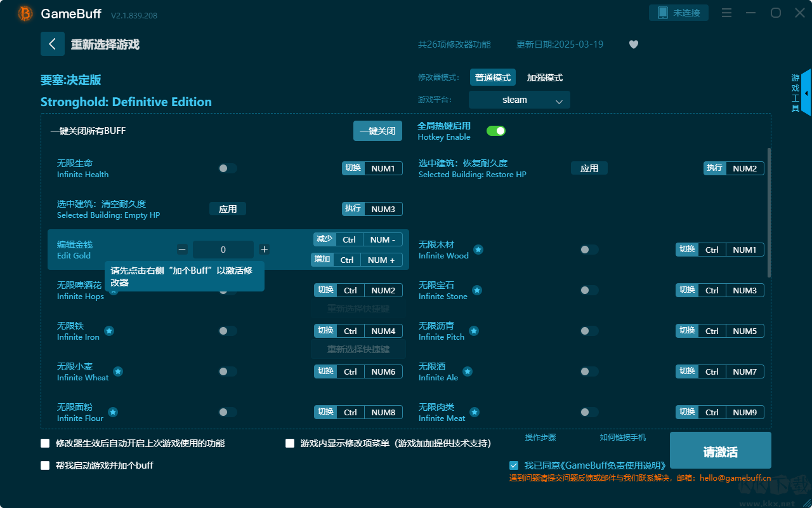The width and height of the screenshot is (812, 508).
Task: Click the phone not-connected (未连接) icon
Action: tap(663, 13)
